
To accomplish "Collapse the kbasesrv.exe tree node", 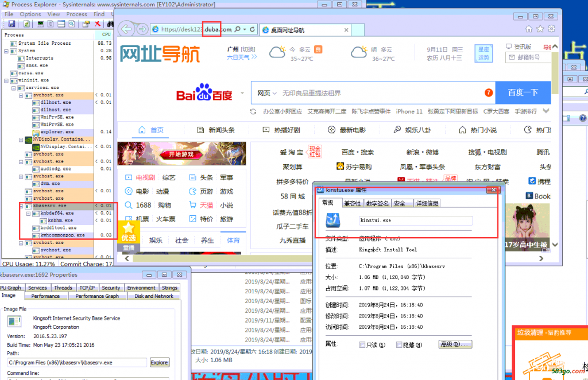I will (x=21, y=205).
